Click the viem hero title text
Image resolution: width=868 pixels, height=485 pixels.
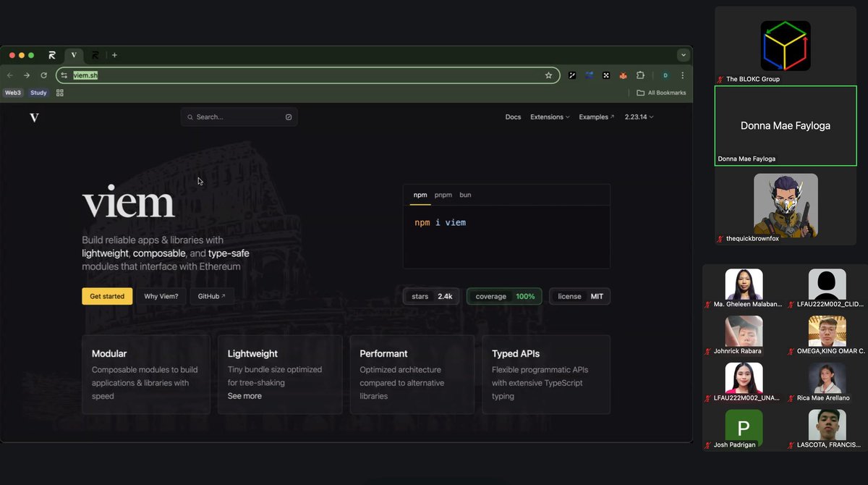(x=128, y=202)
